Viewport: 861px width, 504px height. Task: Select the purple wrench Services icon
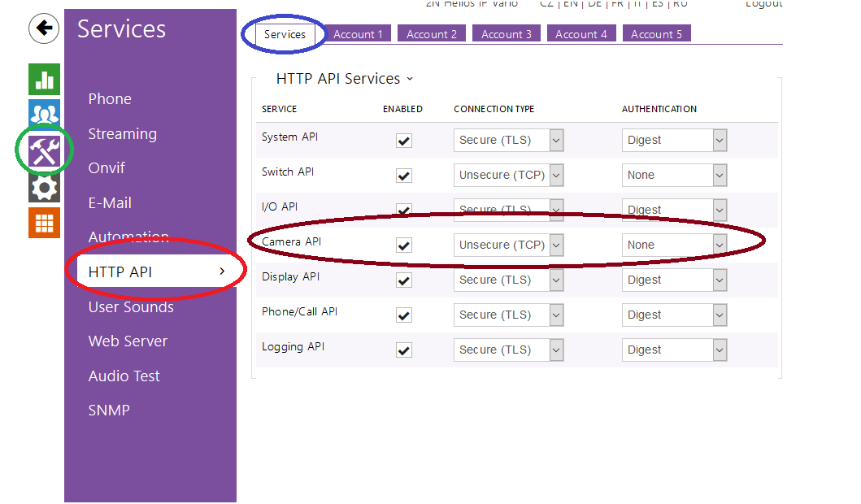[45, 150]
